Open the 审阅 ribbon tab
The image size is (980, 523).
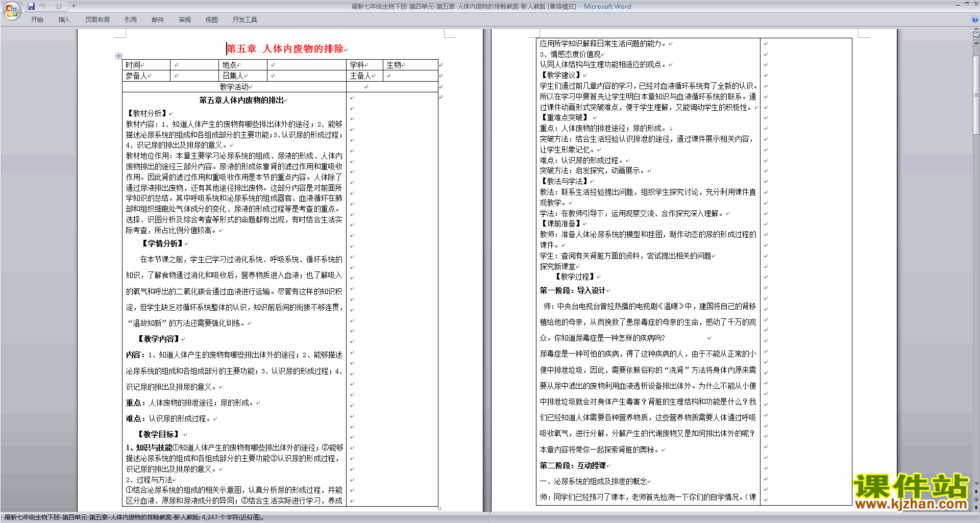(185, 20)
